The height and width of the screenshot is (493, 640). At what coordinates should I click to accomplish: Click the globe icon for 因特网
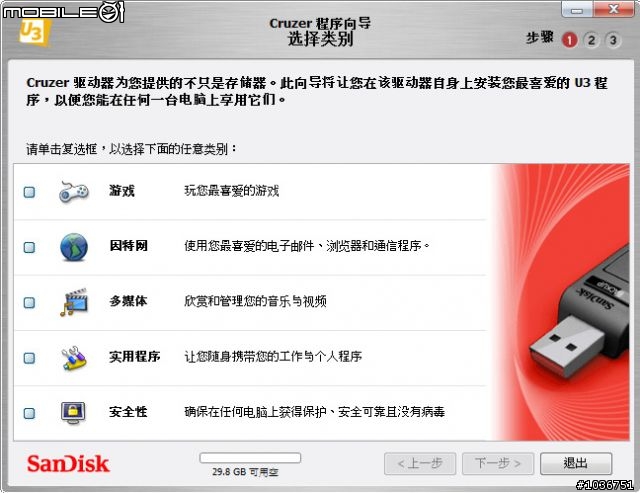coord(74,247)
